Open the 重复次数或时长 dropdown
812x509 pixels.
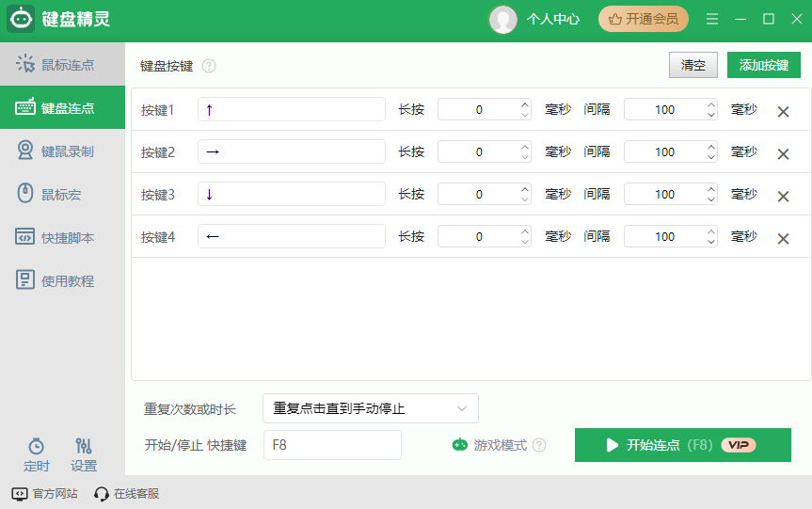pyautogui.click(x=371, y=408)
